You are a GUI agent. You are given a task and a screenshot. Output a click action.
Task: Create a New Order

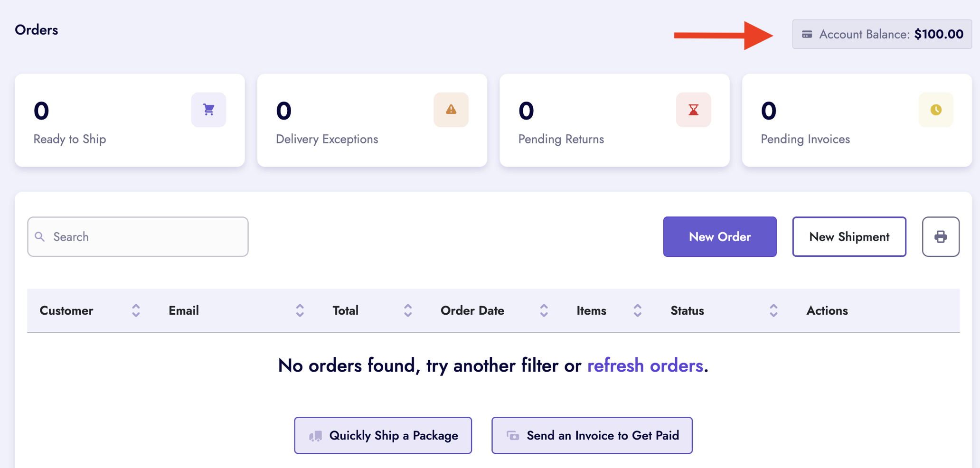[719, 236]
